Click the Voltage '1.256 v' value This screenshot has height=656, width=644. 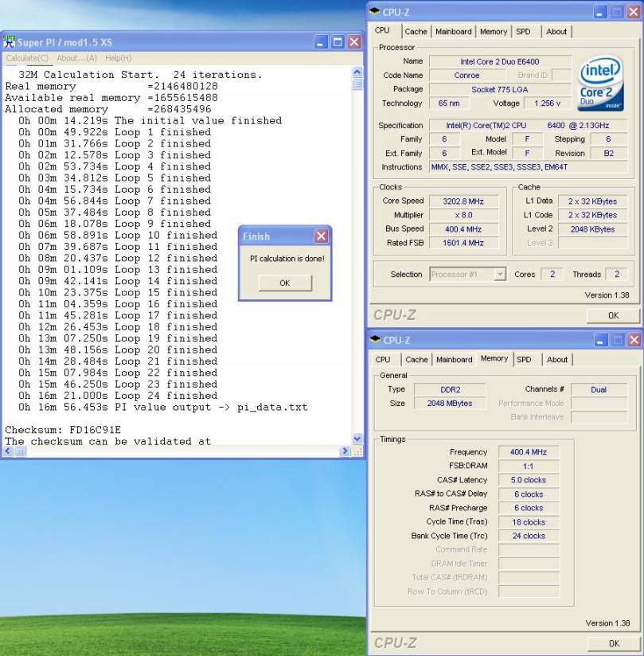(x=548, y=103)
